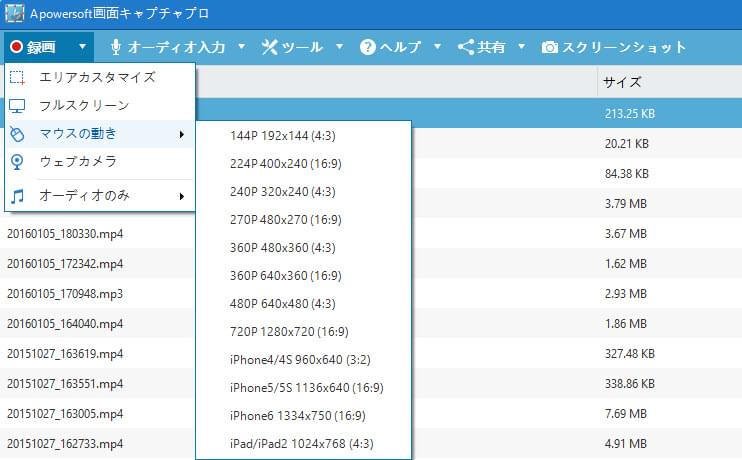Choose エリアカスタマイズ from the record menu
Viewport: 742px width, 460px height.
pos(96,77)
